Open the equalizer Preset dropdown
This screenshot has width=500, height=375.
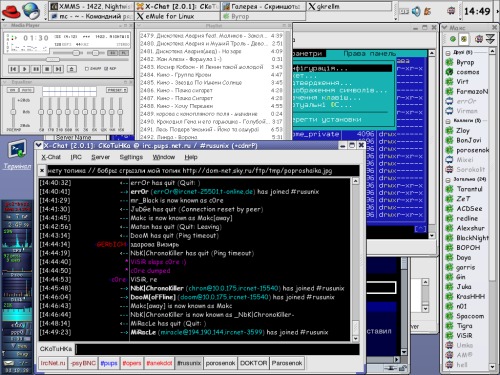117,90
